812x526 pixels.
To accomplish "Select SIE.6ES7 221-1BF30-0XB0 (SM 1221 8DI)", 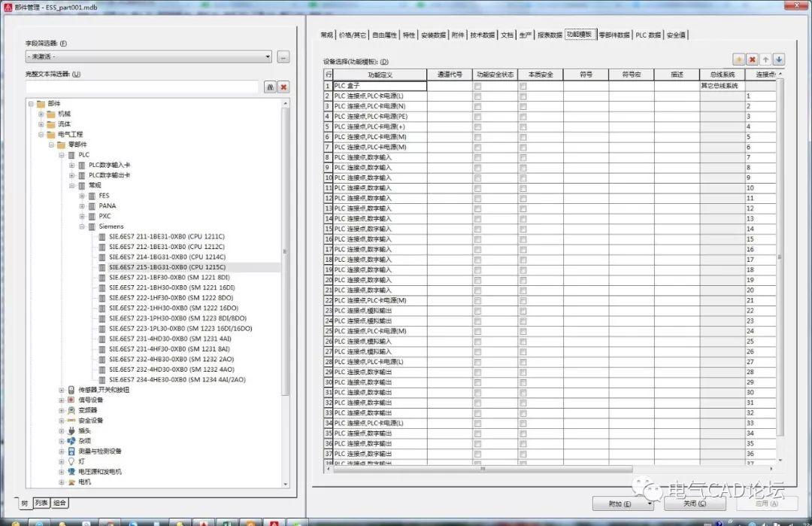I will [x=169, y=278].
